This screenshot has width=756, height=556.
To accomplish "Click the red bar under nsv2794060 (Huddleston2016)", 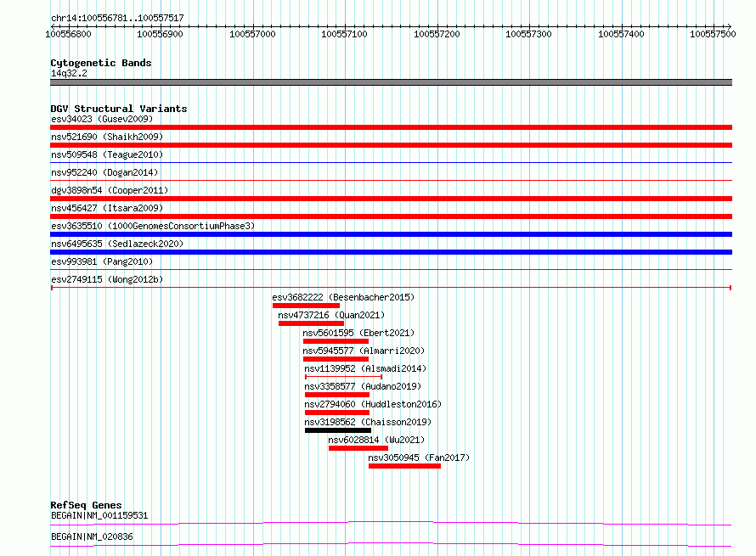I will point(337,413).
